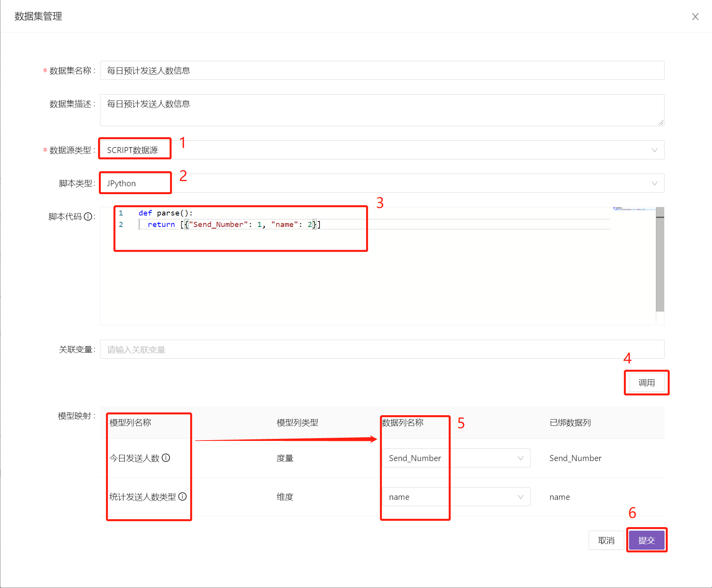Click bound column value name
The image size is (712, 588).
click(559, 497)
